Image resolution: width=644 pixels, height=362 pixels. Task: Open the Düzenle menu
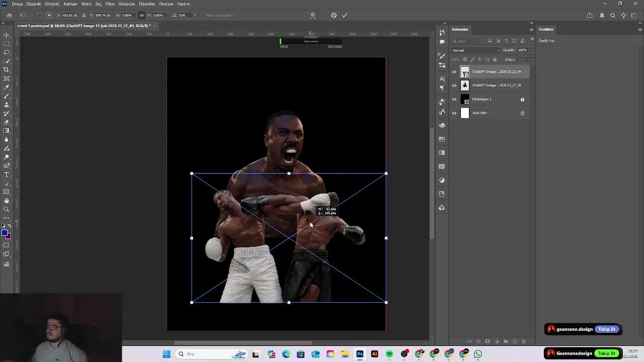click(34, 4)
